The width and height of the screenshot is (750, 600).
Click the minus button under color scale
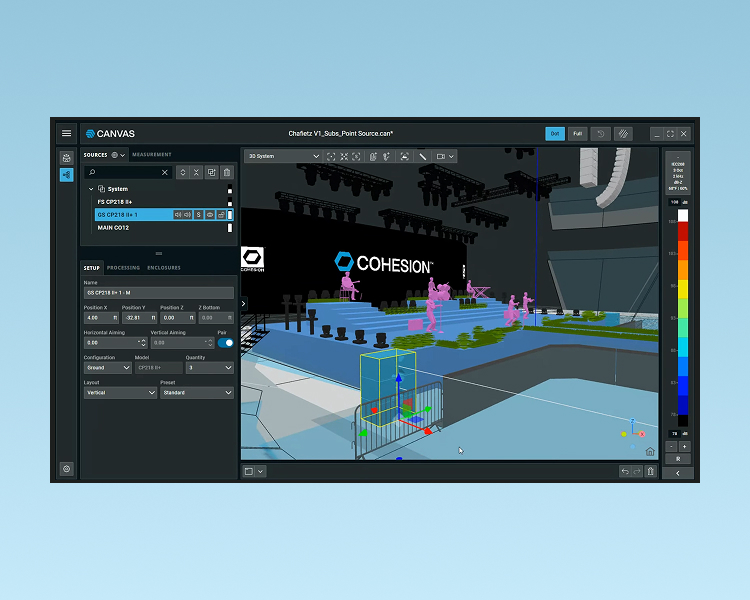tap(672, 446)
